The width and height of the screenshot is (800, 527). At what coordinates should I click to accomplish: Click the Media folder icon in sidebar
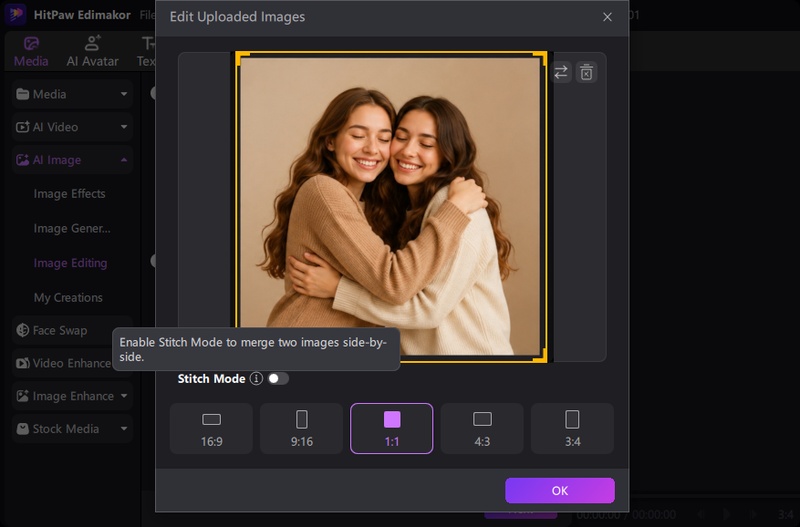point(22,94)
